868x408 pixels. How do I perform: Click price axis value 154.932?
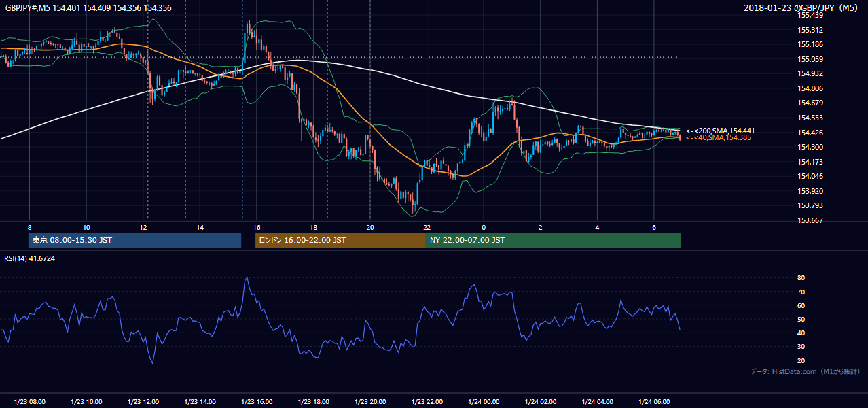(x=811, y=73)
